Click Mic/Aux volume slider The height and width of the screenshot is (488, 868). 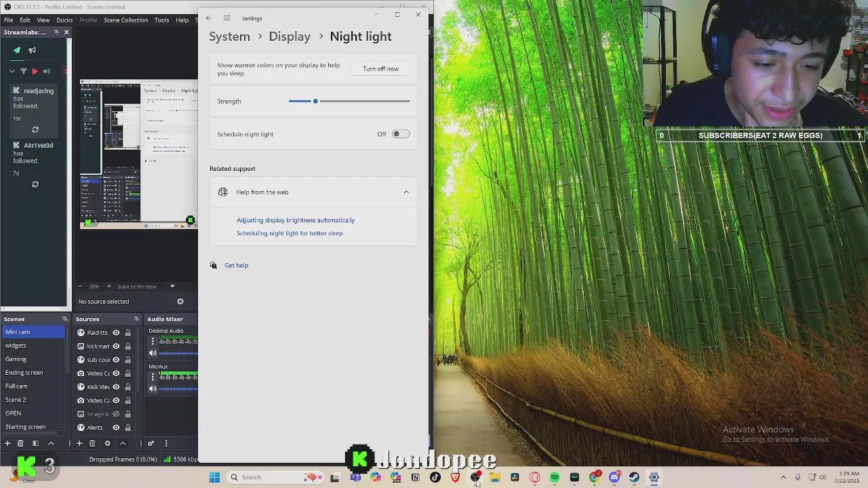point(178,388)
